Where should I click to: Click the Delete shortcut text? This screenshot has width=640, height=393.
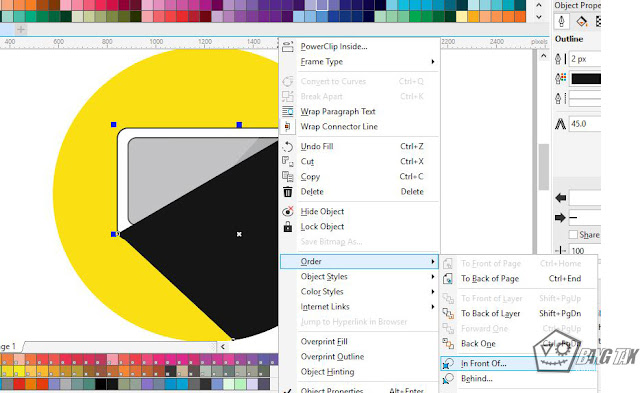tap(412, 192)
